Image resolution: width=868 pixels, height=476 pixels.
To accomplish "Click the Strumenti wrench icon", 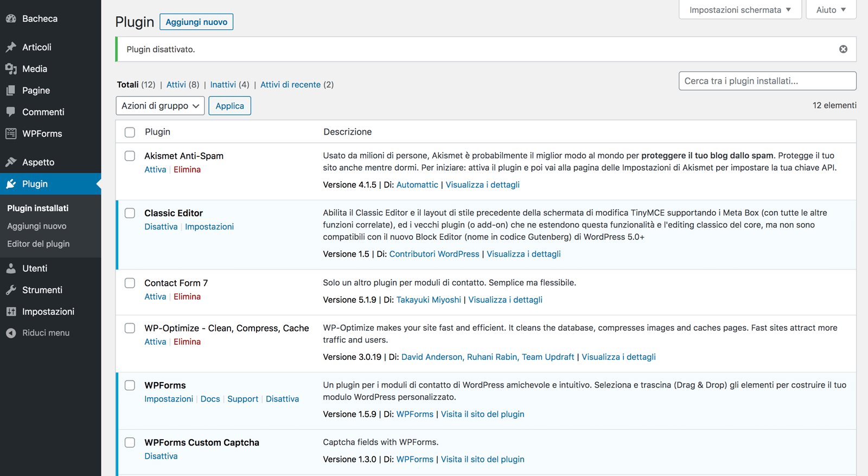I will [11, 290].
